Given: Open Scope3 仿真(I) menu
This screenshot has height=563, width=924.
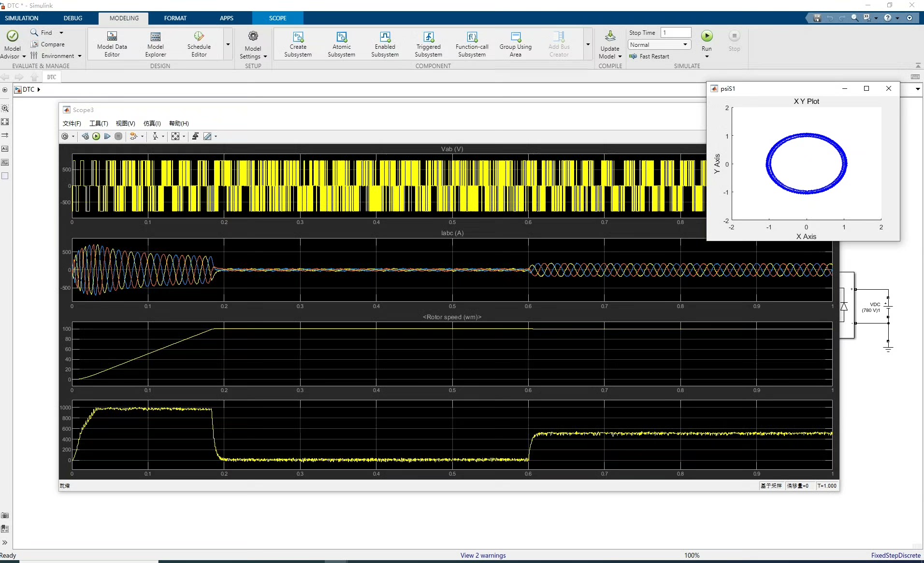Looking at the screenshot, I should [152, 124].
